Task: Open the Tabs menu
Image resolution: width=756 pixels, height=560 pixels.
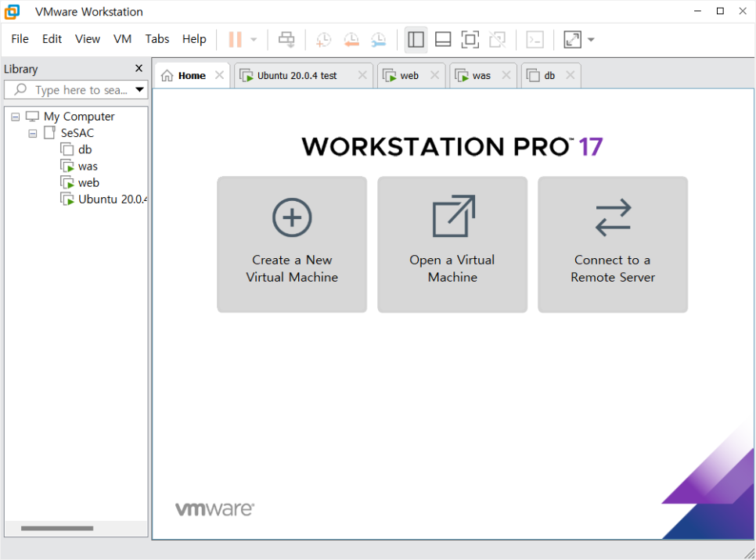Action: click(157, 39)
